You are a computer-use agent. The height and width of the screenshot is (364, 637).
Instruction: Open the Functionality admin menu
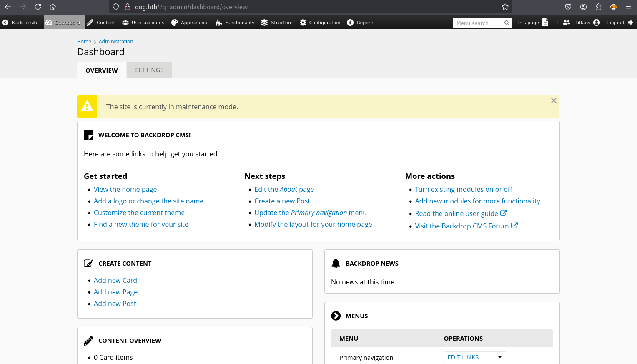coord(235,23)
